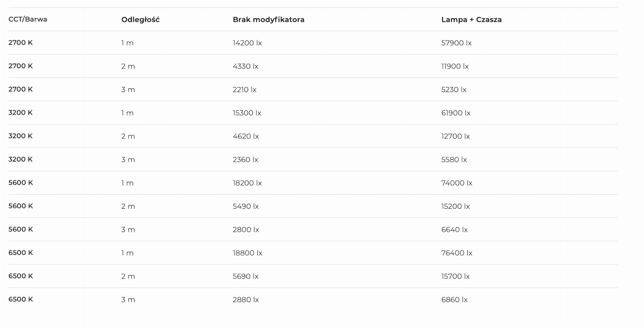Select the 4330 lx cell
The image size is (644, 328).
click(246, 66)
